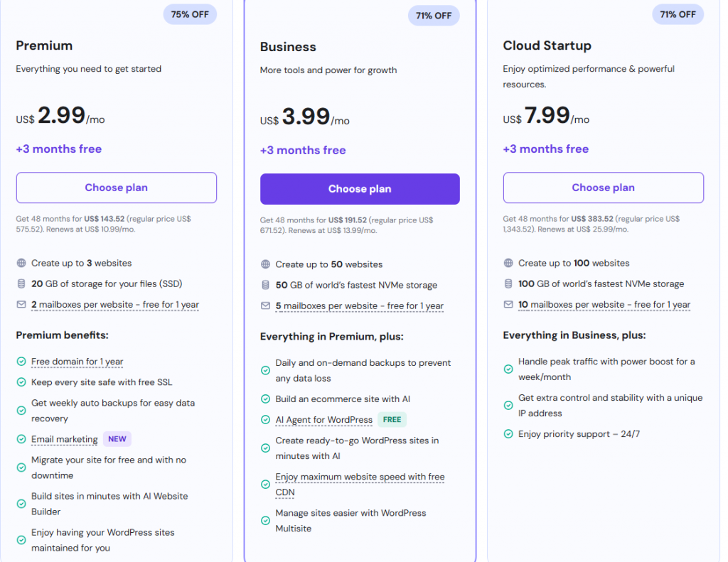Click the globe icon in Premium plan
This screenshot has height=562, width=728.
pos(21,263)
